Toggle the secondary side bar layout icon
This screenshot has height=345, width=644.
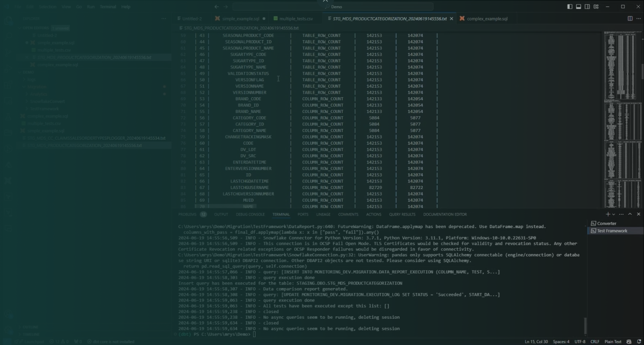pos(587,6)
